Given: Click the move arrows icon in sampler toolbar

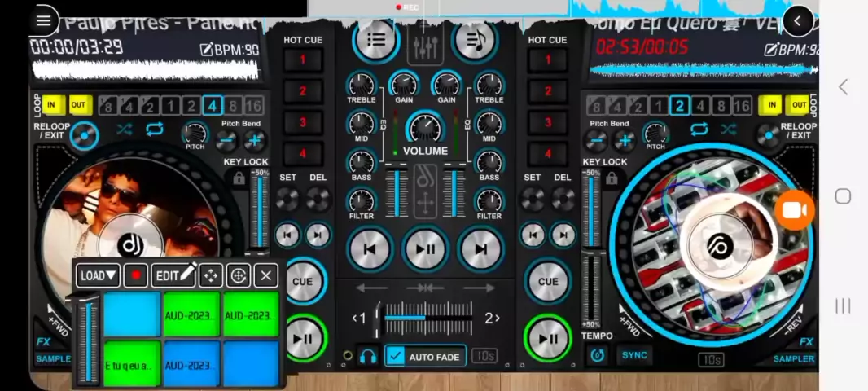Looking at the screenshot, I should point(211,275).
